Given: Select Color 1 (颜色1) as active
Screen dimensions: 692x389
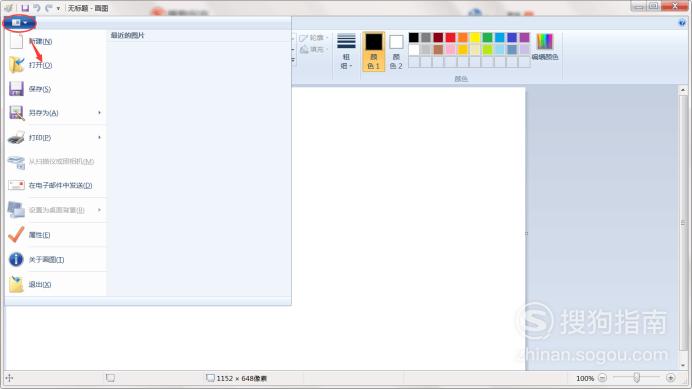Looking at the screenshot, I should pos(373,52).
